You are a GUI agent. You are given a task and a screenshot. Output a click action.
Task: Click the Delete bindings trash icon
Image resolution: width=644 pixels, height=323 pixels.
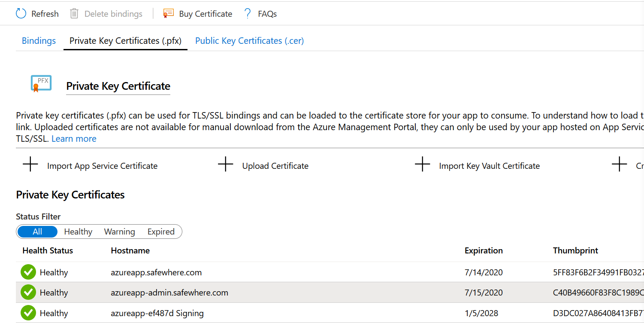tap(74, 14)
